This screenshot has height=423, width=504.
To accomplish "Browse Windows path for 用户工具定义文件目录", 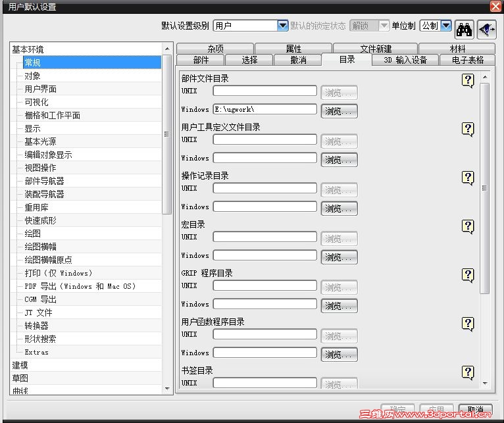I will point(339,160).
